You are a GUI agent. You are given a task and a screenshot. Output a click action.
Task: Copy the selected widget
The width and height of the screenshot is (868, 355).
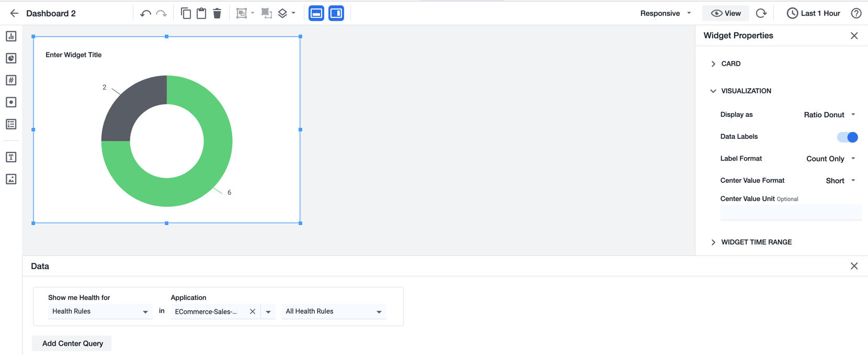(x=186, y=13)
